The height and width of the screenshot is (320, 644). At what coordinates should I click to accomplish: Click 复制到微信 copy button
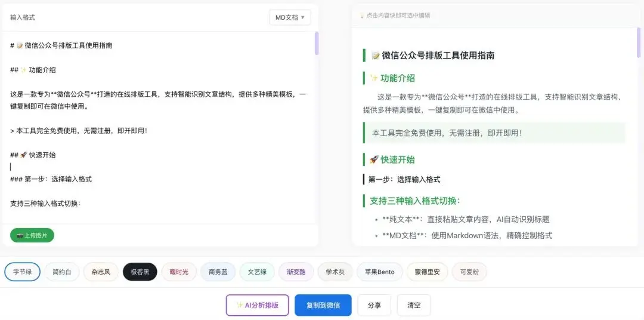(x=323, y=305)
